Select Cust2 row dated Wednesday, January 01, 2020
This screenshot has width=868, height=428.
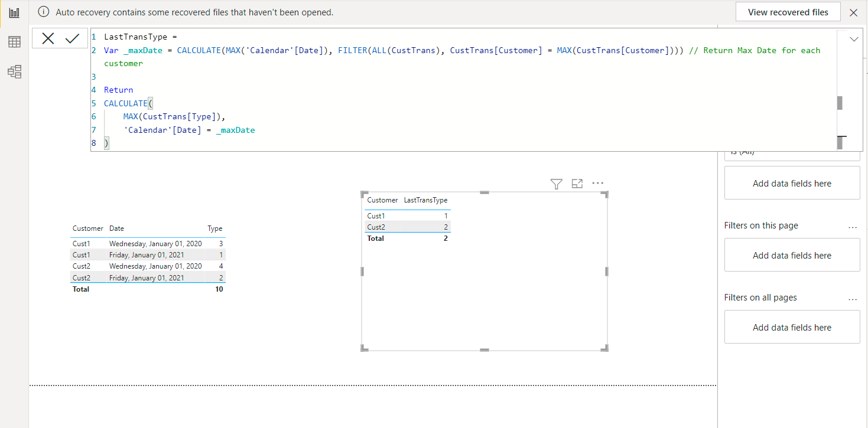tap(148, 266)
